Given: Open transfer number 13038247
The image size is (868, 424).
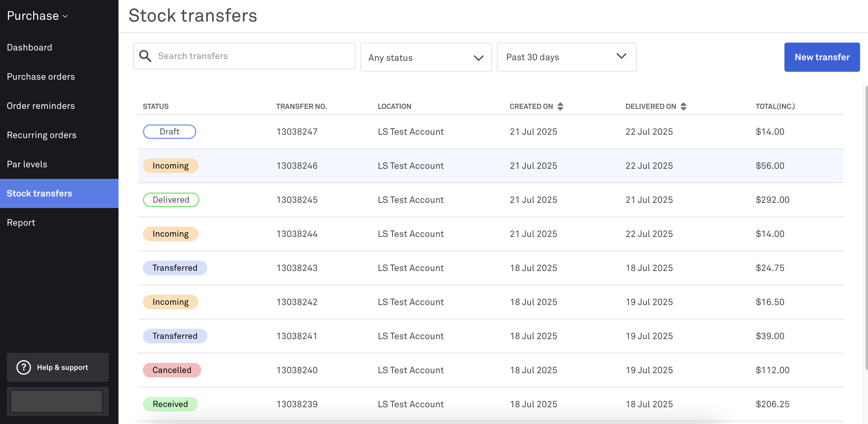Looking at the screenshot, I should tap(297, 132).
